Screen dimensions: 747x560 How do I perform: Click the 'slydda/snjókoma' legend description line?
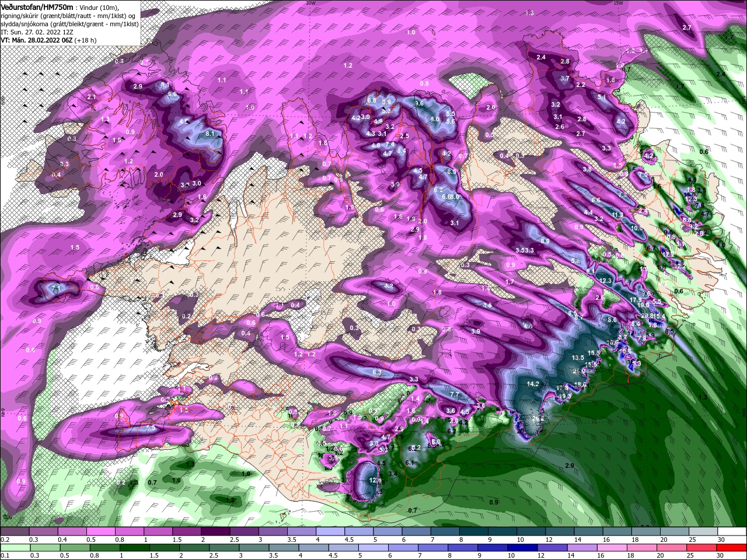point(69,24)
